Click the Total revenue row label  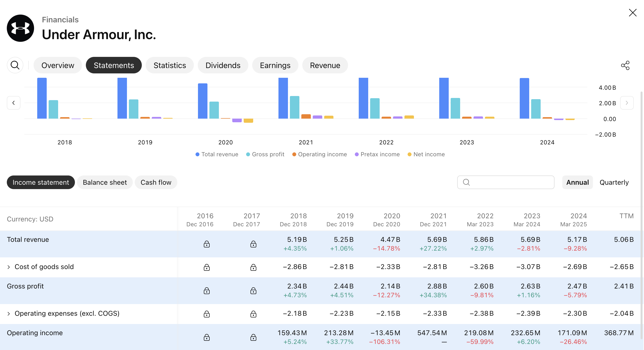click(28, 239)
